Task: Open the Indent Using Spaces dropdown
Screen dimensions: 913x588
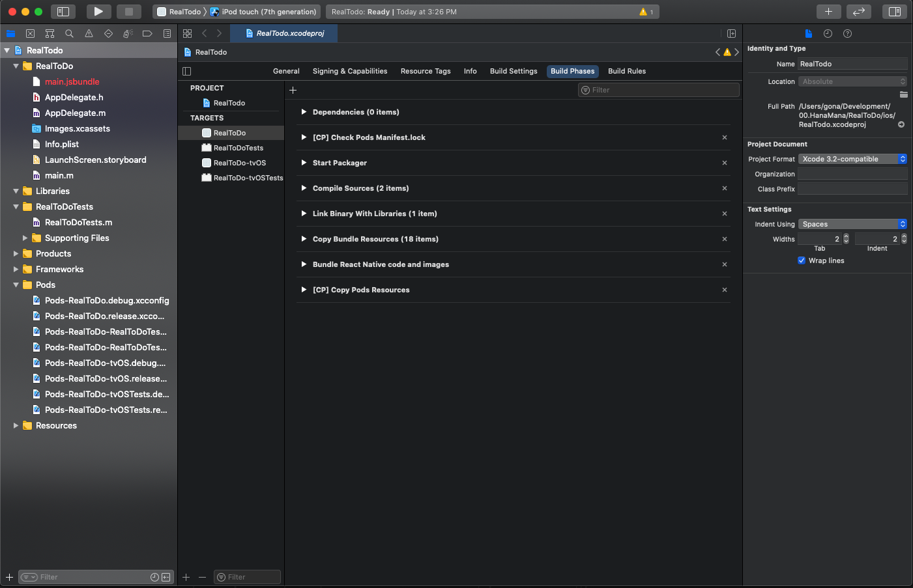Action: (852, 224)
